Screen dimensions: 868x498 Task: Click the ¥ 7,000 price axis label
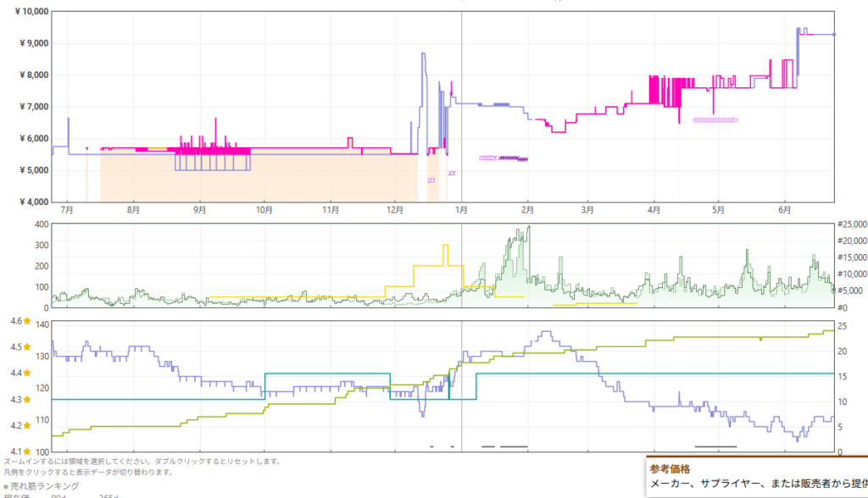coord(34,106)
